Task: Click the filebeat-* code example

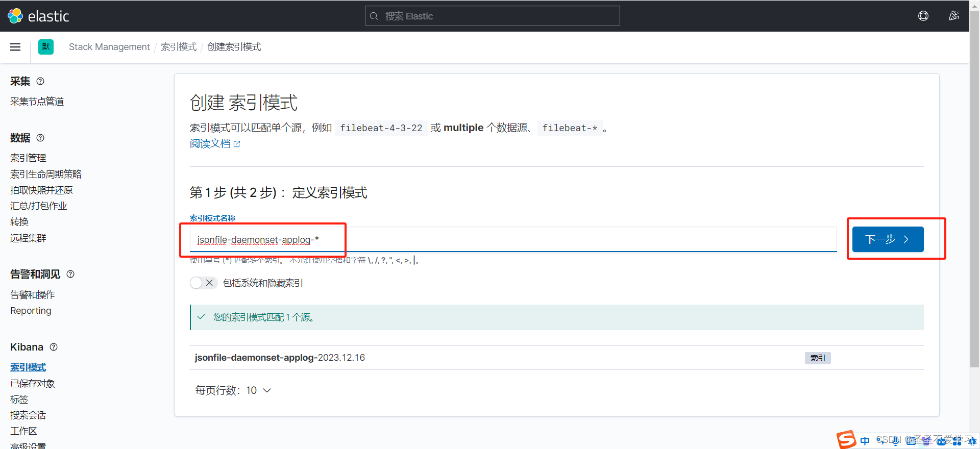Action: pyautogui.click(x=570, y=128)
